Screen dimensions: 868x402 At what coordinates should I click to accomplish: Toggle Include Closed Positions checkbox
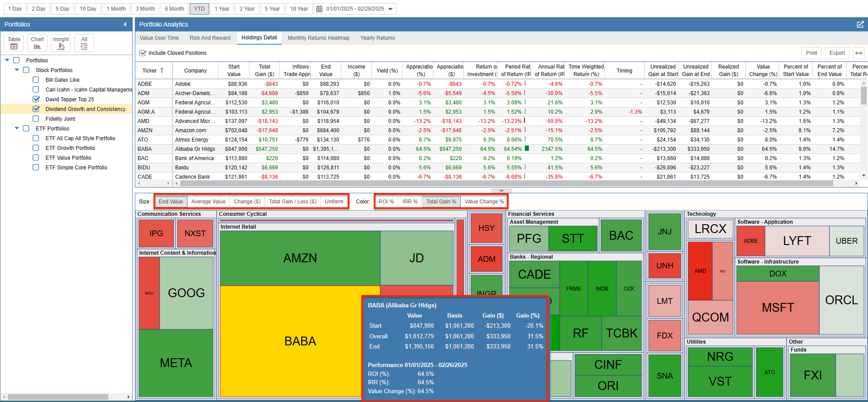coord(143,53)
